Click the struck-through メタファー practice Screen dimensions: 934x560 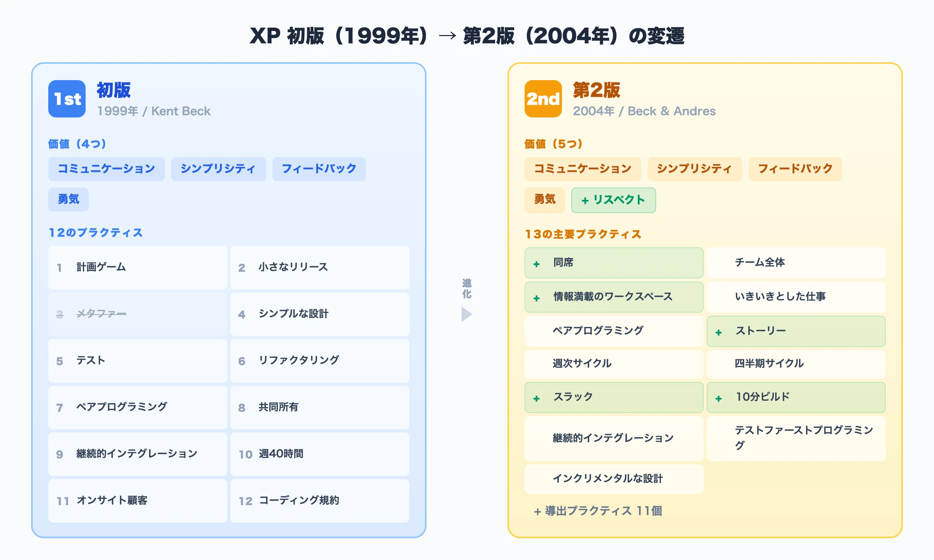(x=138, y=314)
